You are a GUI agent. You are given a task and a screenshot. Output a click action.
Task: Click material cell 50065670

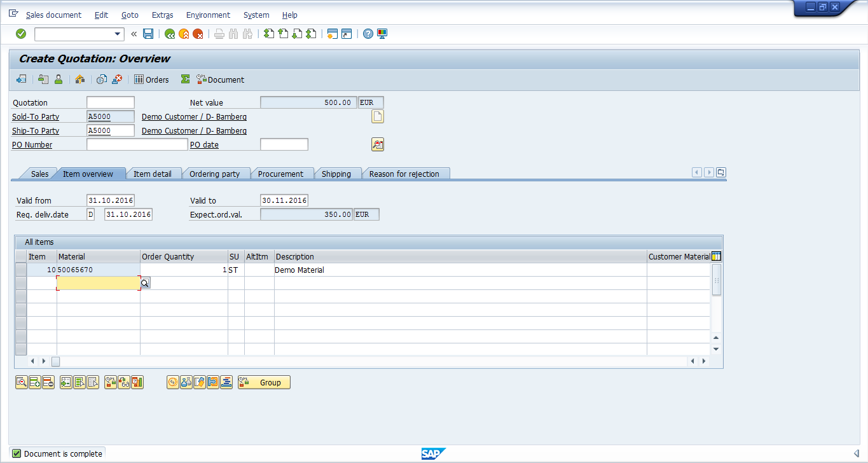tap(99, 270)
